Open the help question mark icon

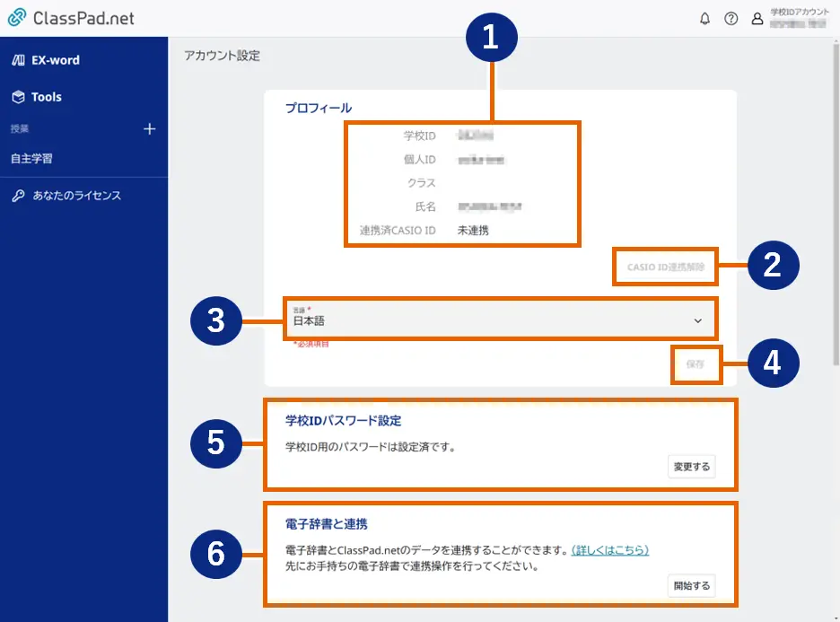731,18
